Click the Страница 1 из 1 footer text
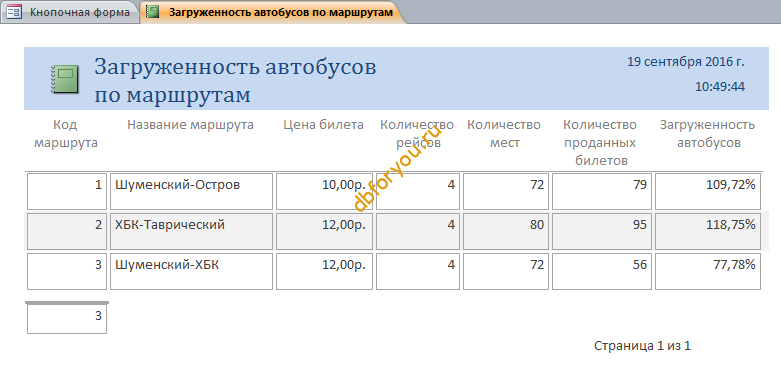Screen dimensions: 781x369 coord(643,346)
